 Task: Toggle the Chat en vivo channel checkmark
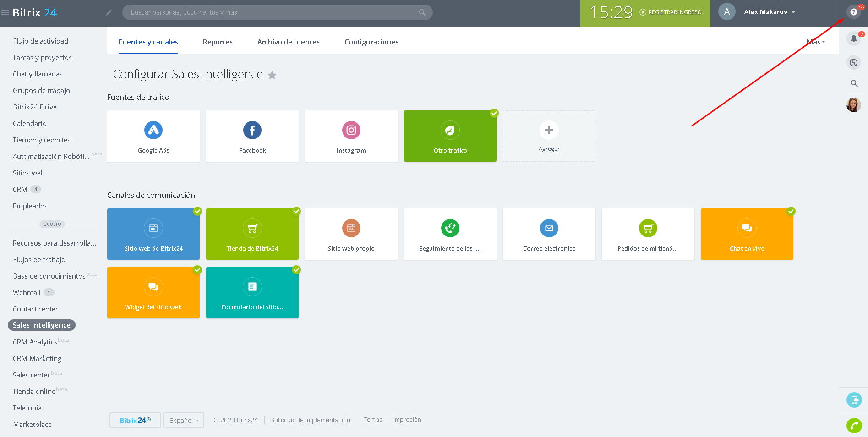(x=791, y=211)
